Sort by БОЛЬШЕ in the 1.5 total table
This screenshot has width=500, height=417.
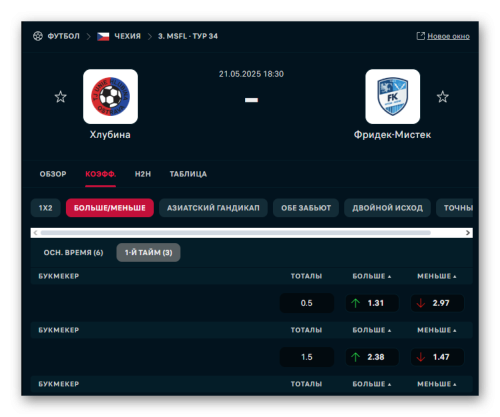click(x=372, y=330)
